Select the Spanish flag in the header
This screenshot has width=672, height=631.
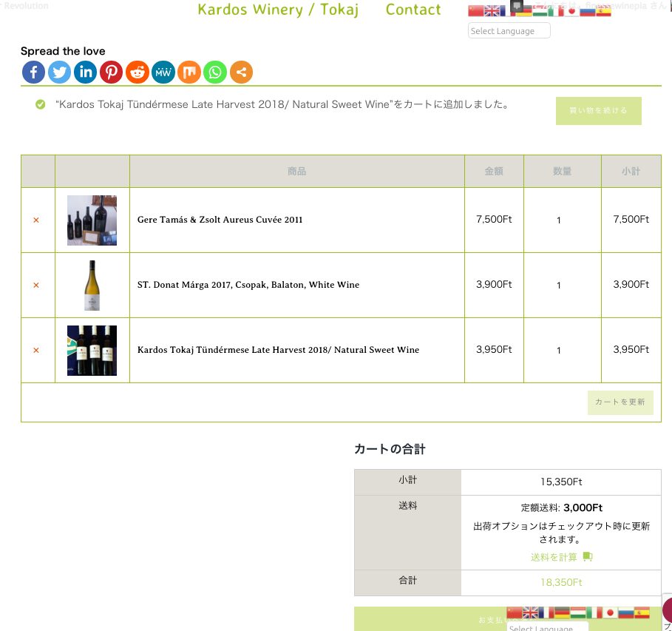coord(603,10)
